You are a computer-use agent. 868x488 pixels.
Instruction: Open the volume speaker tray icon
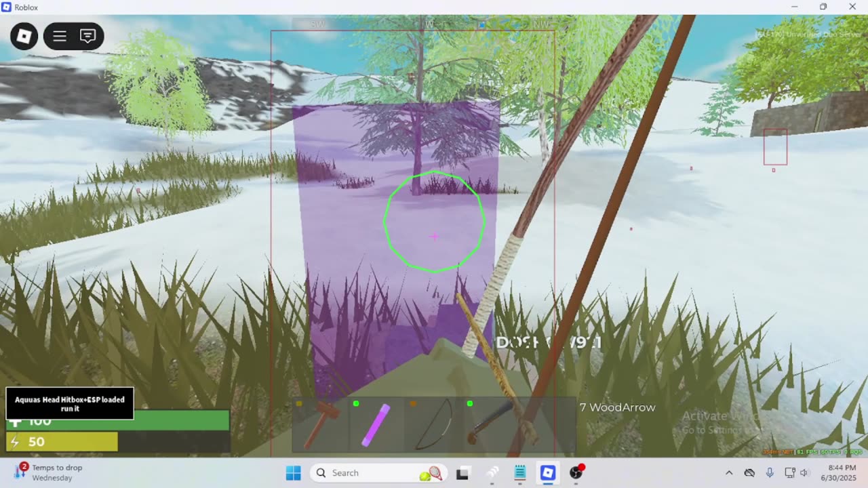click(804, 473)
